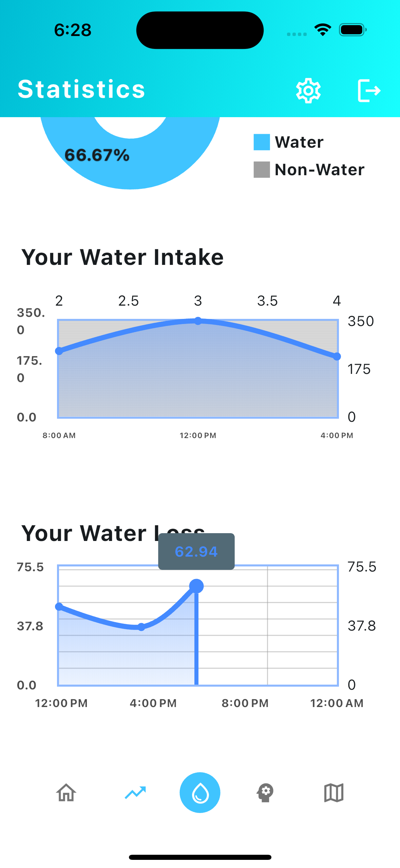Tap the logout icon in header
Image resolution: width=400 pixels, height=868 pixels.
click(369, 90)
